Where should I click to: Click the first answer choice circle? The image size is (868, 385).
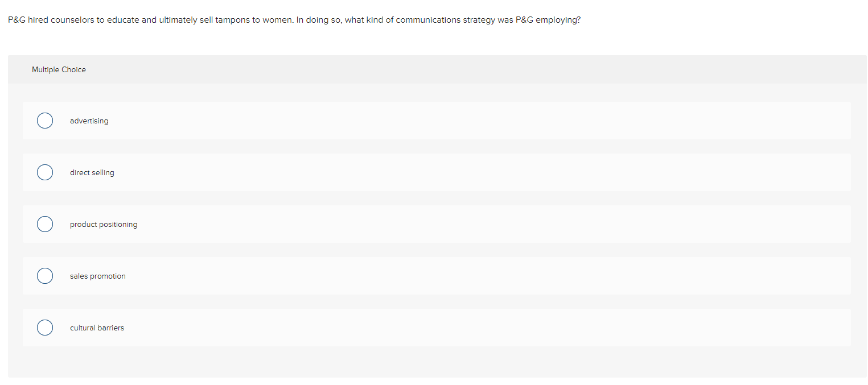click(x=45, y=121)
